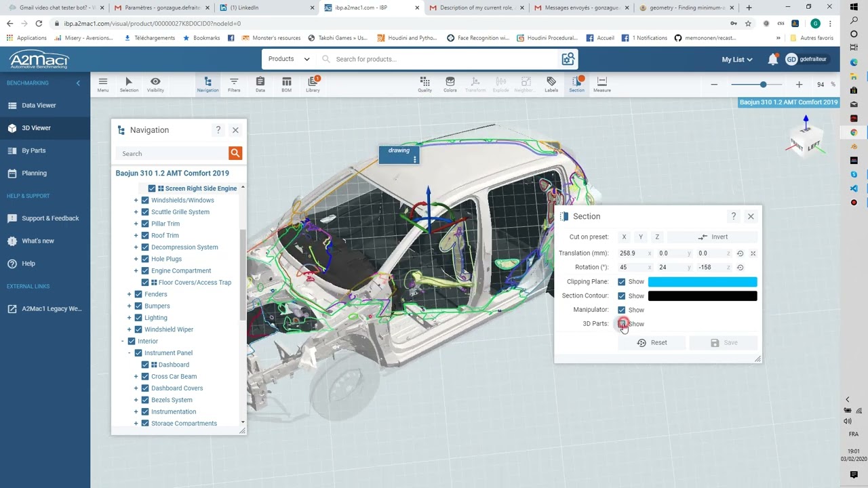The height and width of the screenshot is (488, 868).
Task: Click the black Section Contour color swatch
Action: click(x=702, y=296)
